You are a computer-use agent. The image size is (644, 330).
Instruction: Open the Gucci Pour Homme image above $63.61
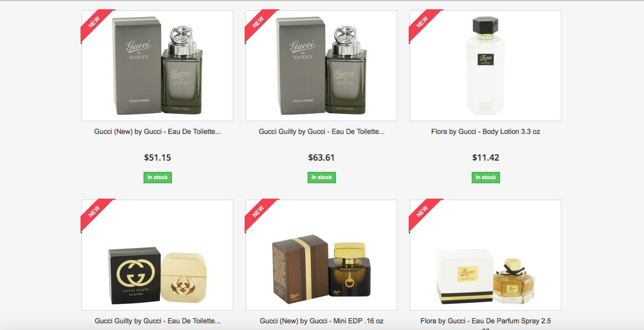(321, 66)
